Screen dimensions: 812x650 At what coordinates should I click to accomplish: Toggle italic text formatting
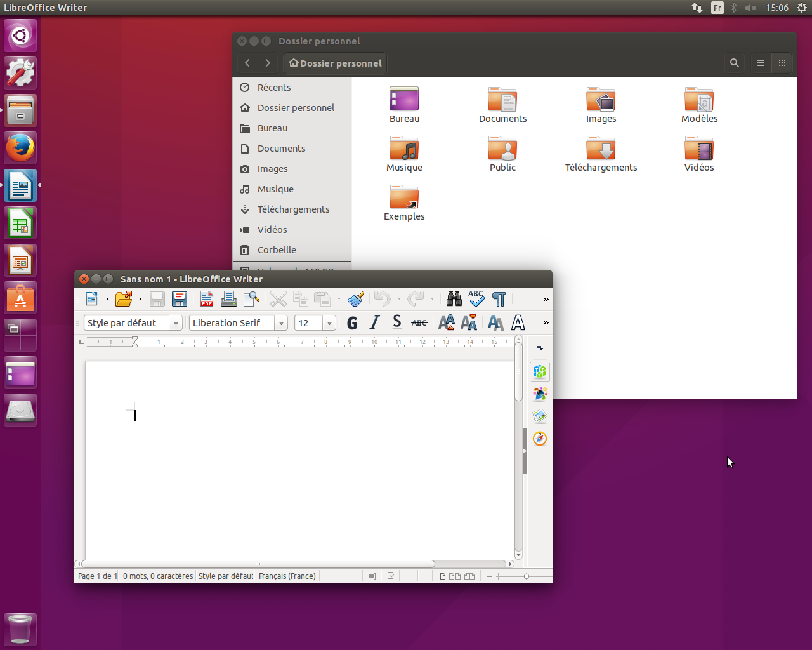[x=375, y=323]
